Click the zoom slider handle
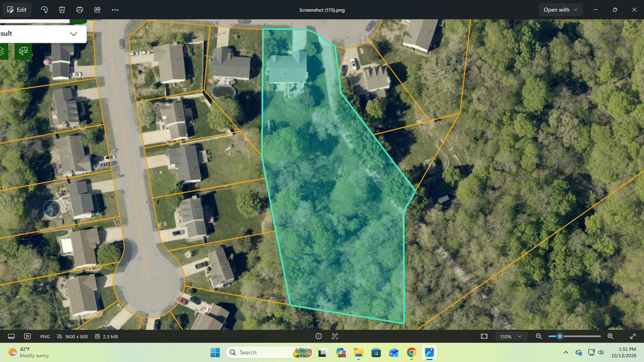This screenshot has height=362, width=644. click(x=560, y=336)
